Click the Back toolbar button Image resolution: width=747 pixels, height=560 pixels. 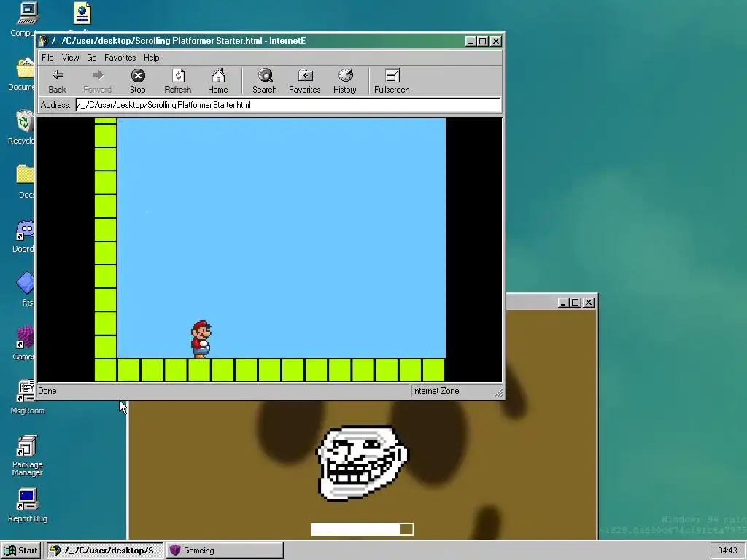57,81
